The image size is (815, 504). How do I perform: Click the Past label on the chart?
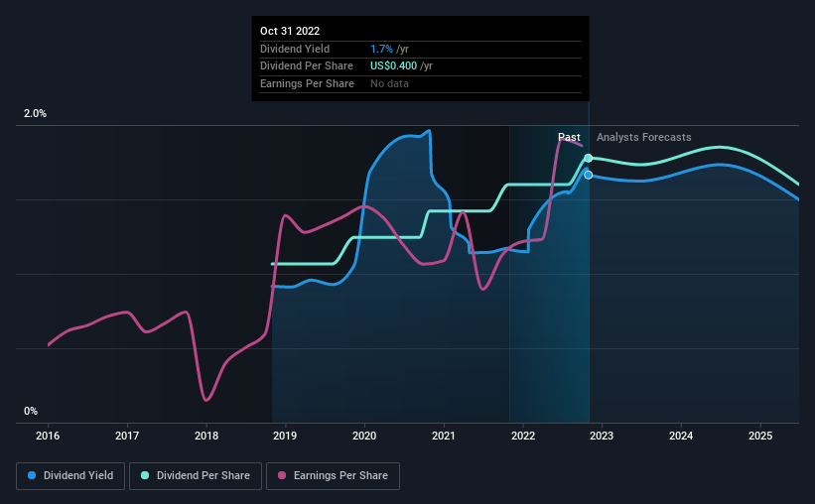pyautogui.click(x=569, y=137)
